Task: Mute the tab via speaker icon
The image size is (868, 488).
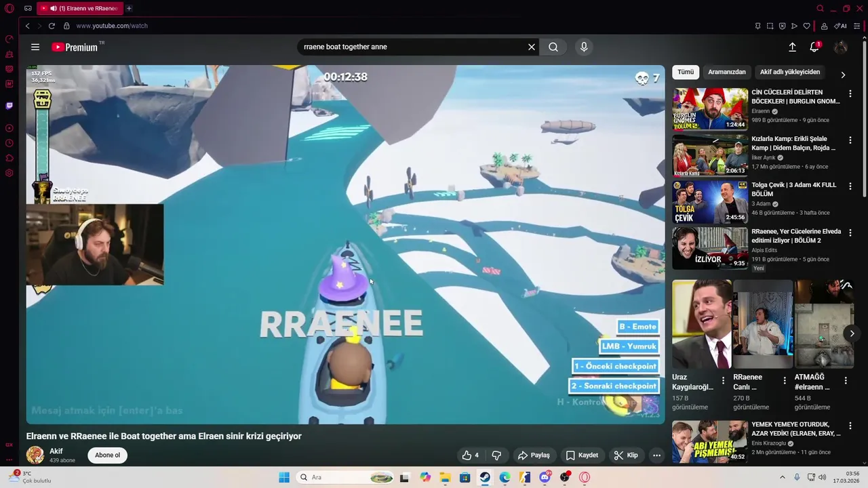Action: [54, 8]
